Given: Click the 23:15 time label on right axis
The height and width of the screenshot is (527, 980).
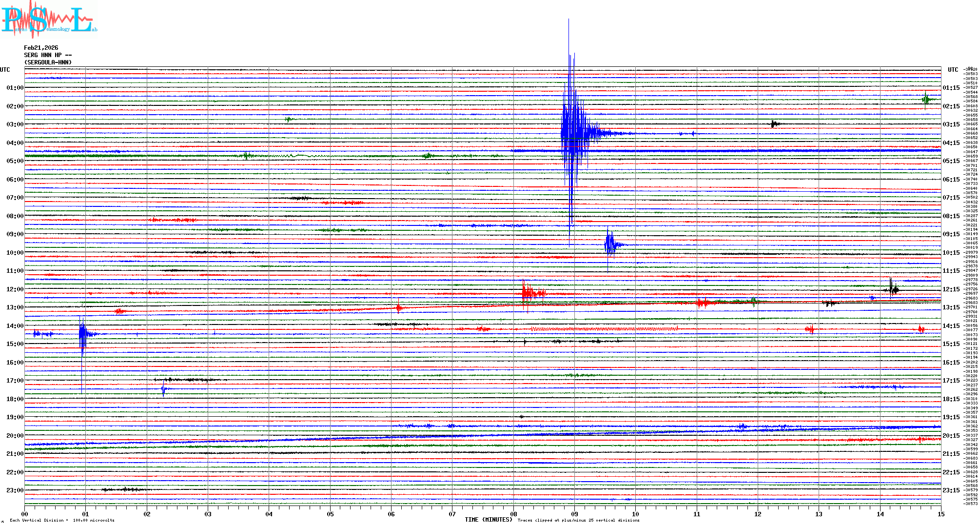Looking at the screenshot, I should (951, 490).
